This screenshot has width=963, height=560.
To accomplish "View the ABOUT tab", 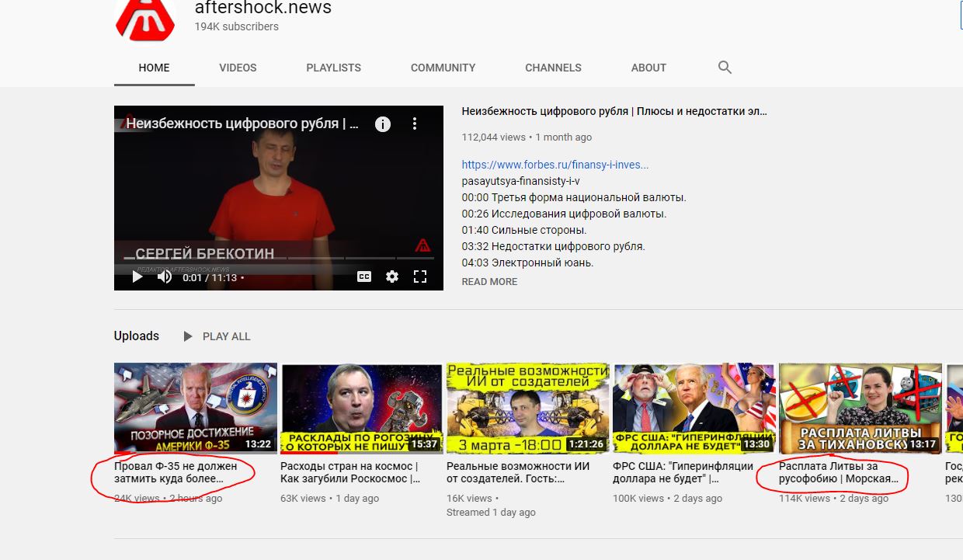I will click(x=649, y=68).
